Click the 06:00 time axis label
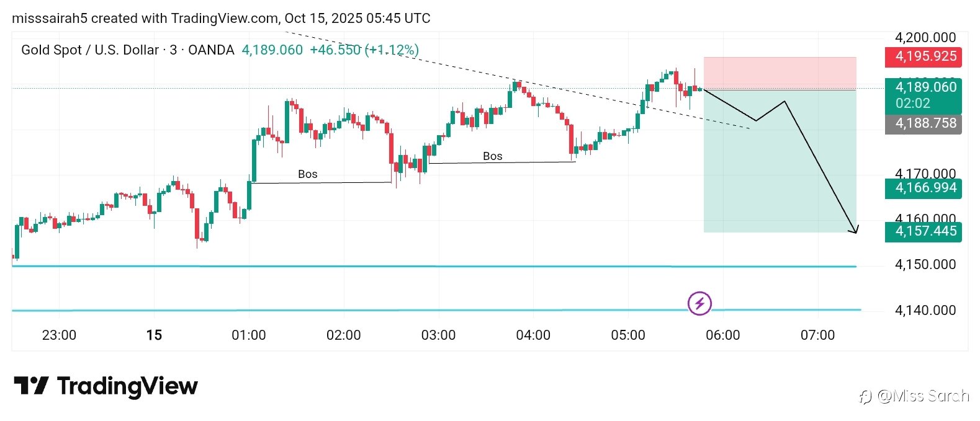Image resolution: width=980 pixels, height=421 pixels. [x=723, y=335]
